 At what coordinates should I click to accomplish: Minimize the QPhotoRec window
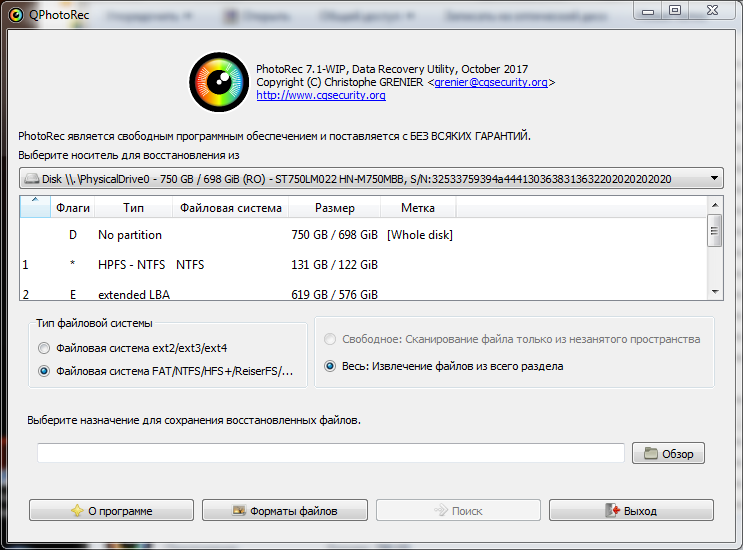(648, 10)
